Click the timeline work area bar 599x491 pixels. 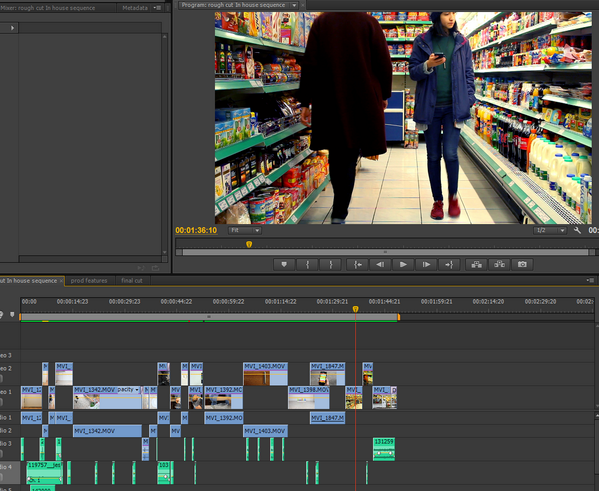click(209, 317)
